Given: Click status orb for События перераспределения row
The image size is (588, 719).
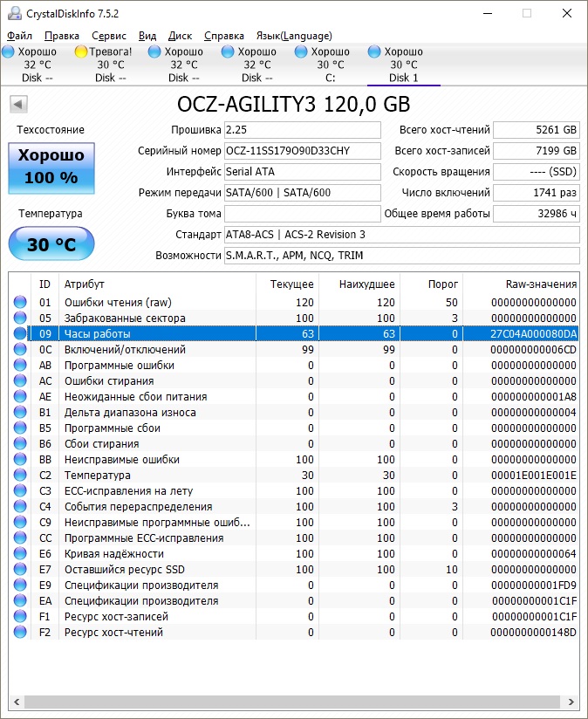Looking at the screenshot, I should pos(20,506).
